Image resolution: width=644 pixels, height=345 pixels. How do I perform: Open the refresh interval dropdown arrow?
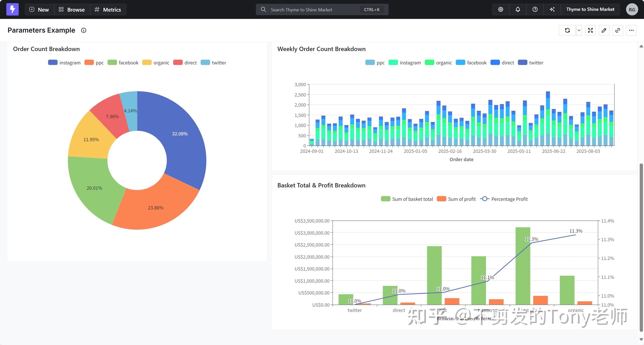(579, 30)
